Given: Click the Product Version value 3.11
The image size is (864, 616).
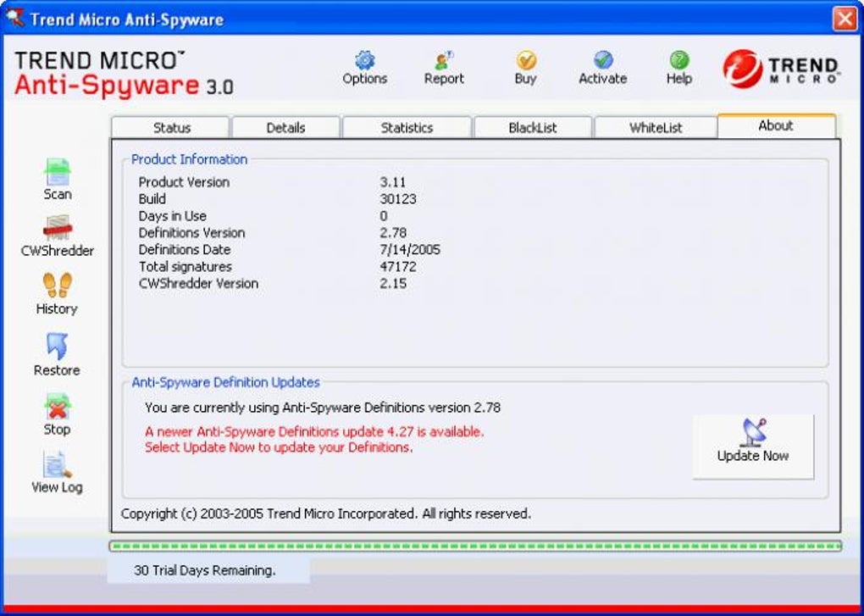Looking at the screenshot, I should 392,182.
